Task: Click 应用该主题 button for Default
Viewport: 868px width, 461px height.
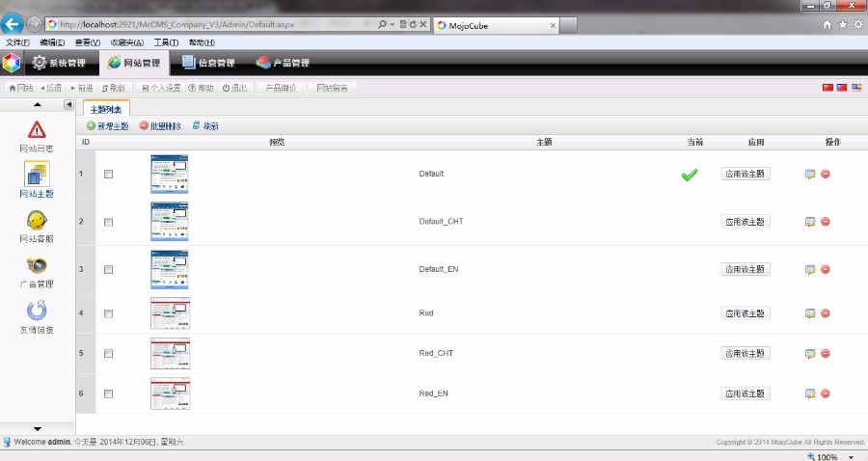Action: click(x=746, y=174)
